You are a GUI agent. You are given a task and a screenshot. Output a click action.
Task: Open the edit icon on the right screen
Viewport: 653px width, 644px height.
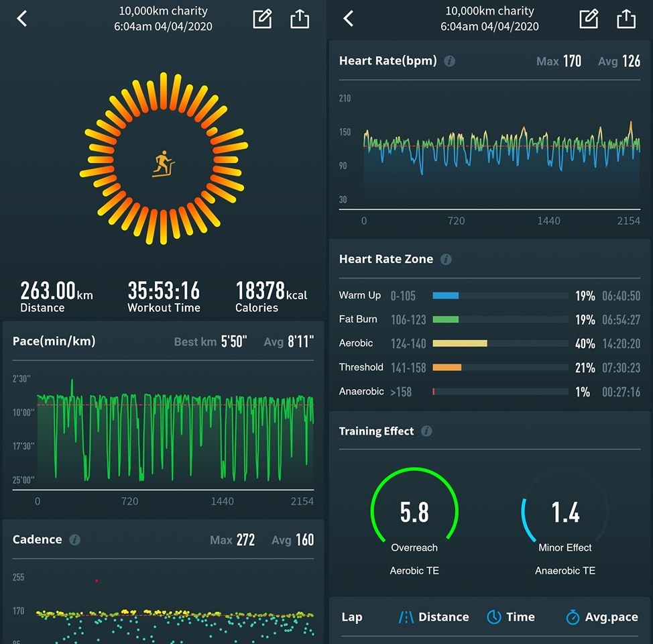588,19
